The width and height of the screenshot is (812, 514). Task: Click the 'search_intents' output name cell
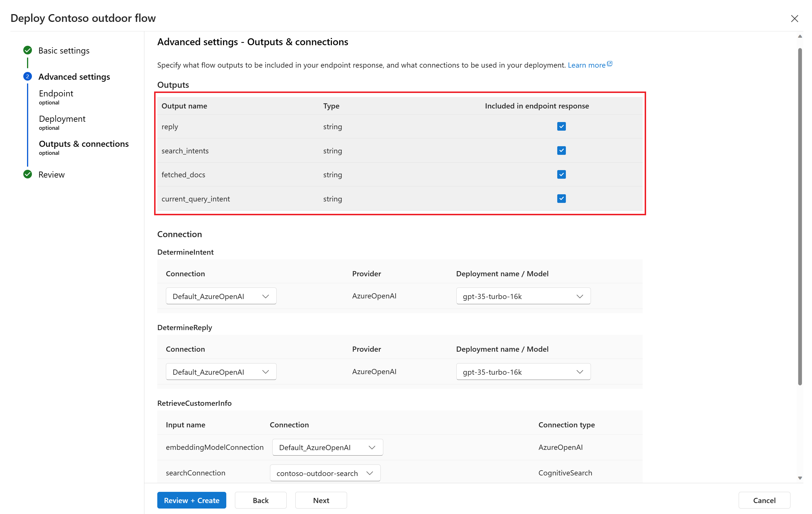[x=185, y=151]
